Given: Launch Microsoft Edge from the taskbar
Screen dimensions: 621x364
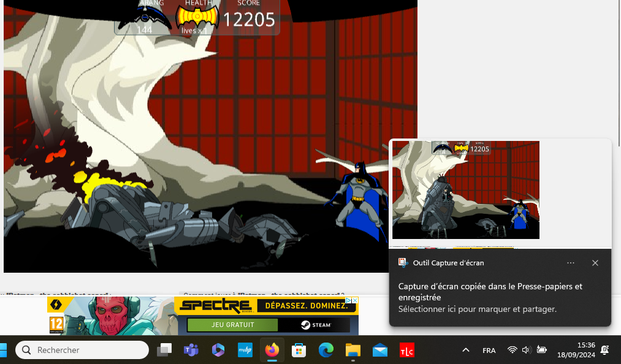Looking at the screenshot, I should point(326,350).
